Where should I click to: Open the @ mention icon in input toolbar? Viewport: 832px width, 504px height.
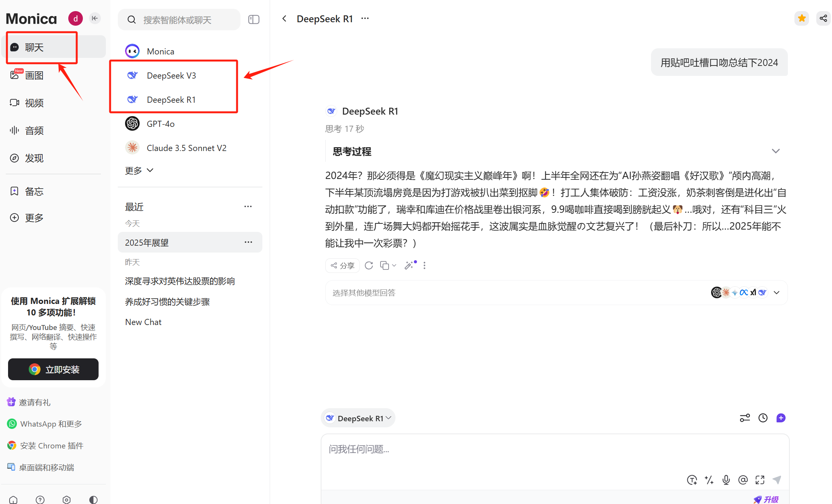[x=743, y=479]
